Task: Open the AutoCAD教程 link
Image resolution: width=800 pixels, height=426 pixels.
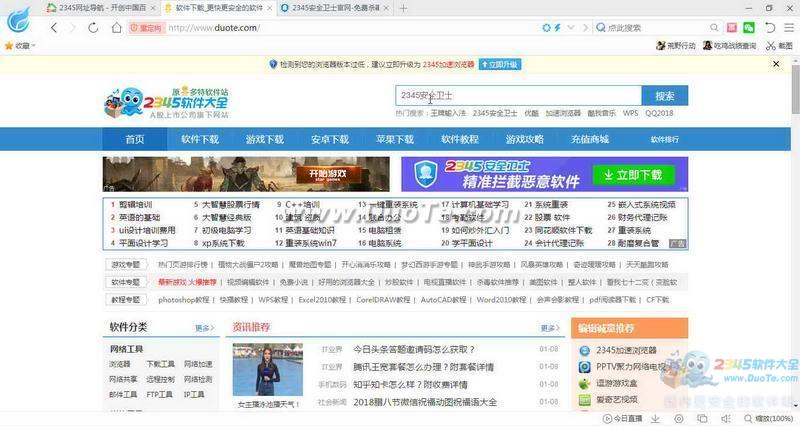Action: tap(443, 300)
